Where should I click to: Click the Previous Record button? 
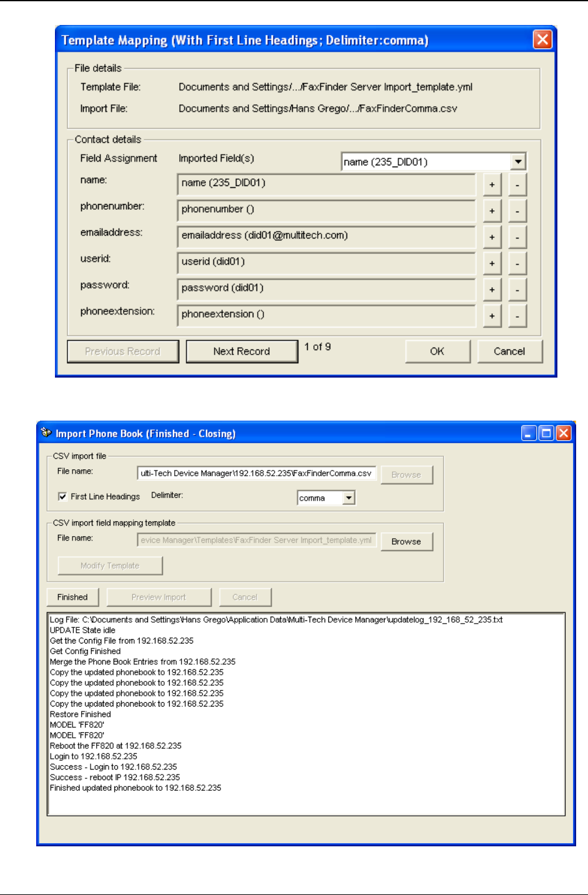[x=123, y=351]
